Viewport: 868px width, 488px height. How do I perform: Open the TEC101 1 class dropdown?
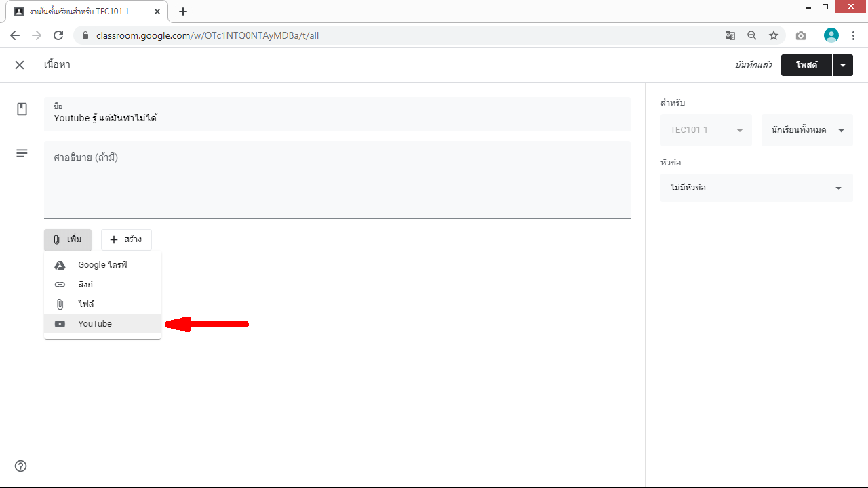click(706, 130)
